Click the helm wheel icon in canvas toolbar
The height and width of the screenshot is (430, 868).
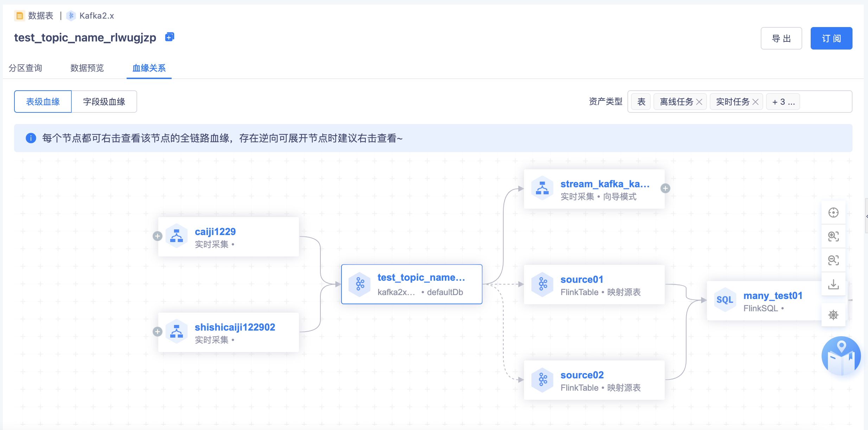[833, 315]
